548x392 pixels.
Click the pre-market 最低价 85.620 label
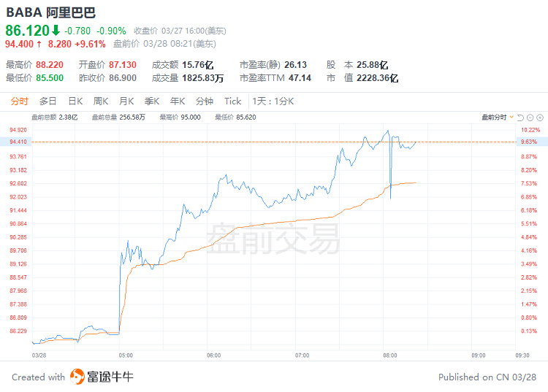235,118
